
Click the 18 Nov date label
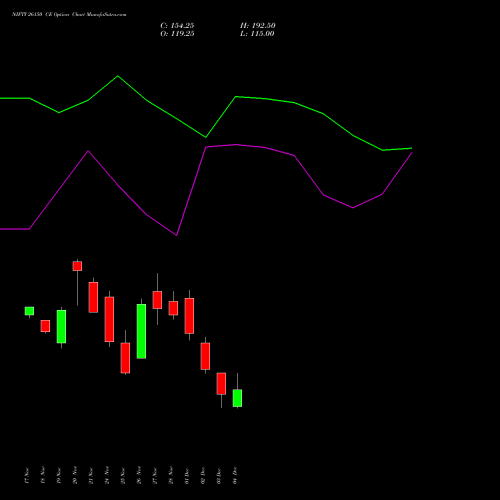[43, 475]
